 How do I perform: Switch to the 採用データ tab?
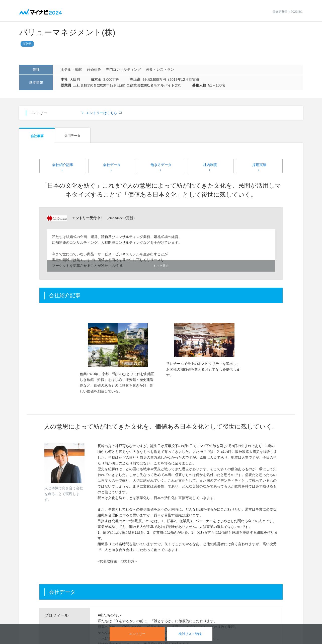click(72, 135)
